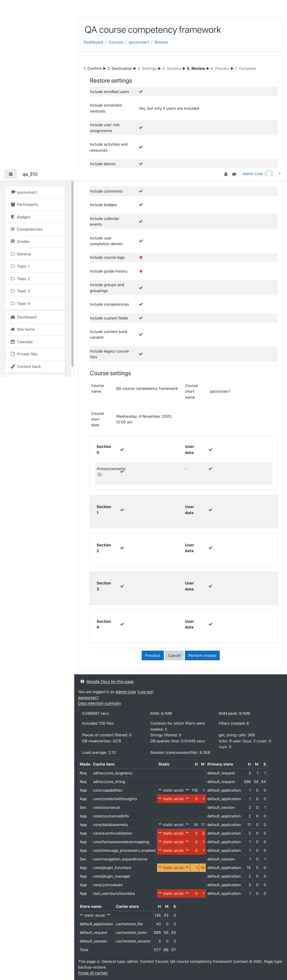Image resolution: width=287 pixels, height=980 pixels.
Task: Click the Previous button
Action: (152, 656)
